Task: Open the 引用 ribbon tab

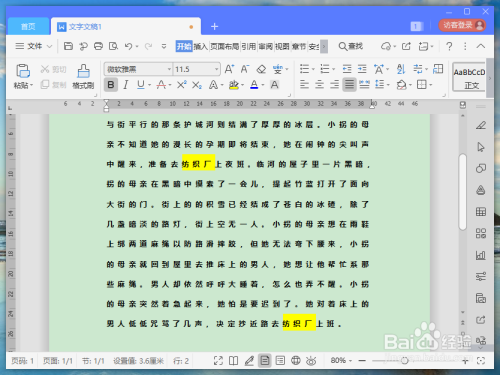Action: click(x=249, y=46)
